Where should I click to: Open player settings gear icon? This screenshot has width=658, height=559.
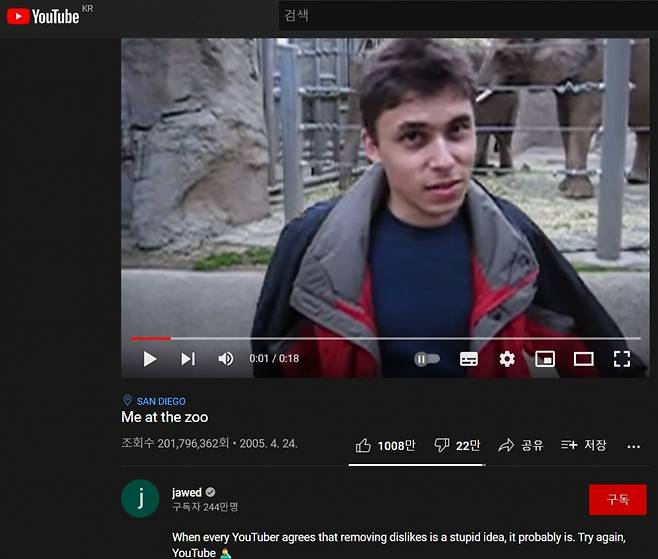tap(507, 359)
